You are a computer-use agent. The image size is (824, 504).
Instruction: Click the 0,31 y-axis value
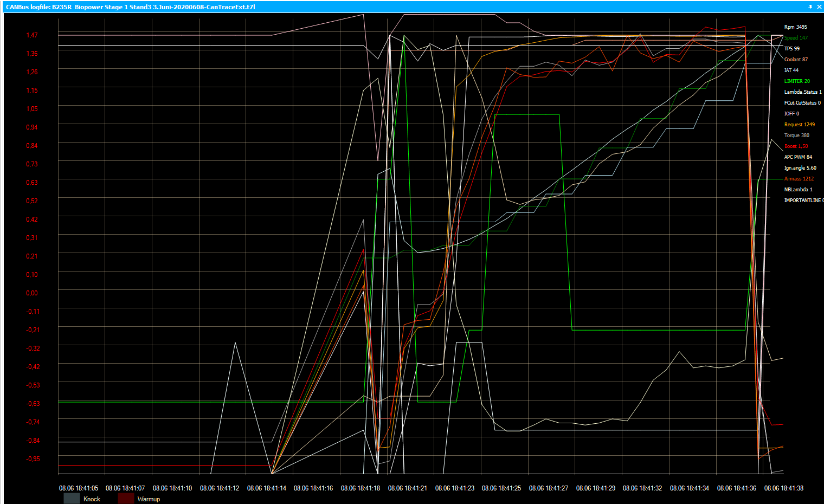32,238
